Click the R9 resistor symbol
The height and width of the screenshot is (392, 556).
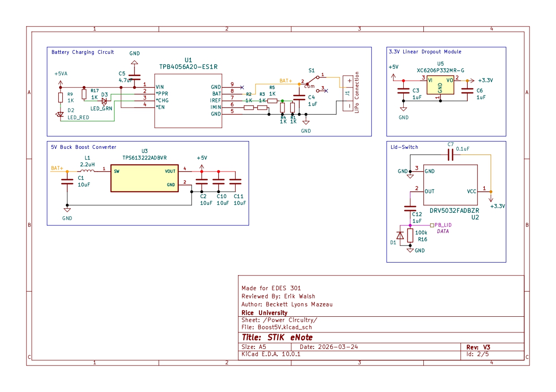coord(60,98)
